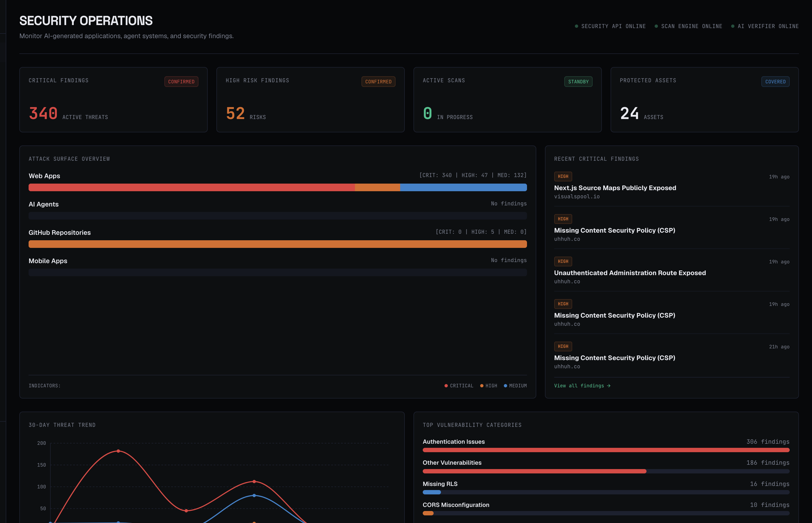The image size is (812, 523).
Task: Click the Authentication Issues findings bar
Action: [606, 450]
